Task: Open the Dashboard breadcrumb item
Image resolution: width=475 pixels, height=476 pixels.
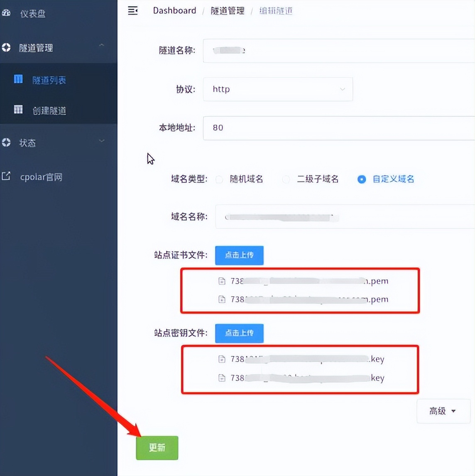Action: click(174, 10)
